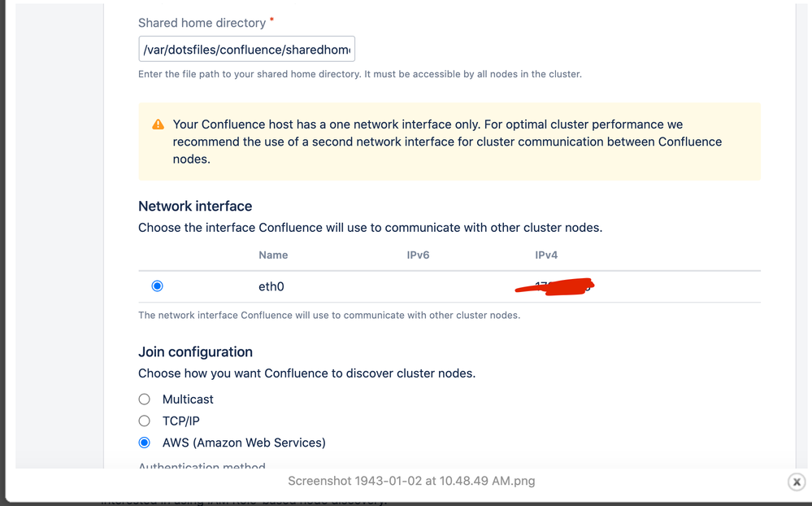Select the eth0 network interface radio button

(x=157, y=286)
